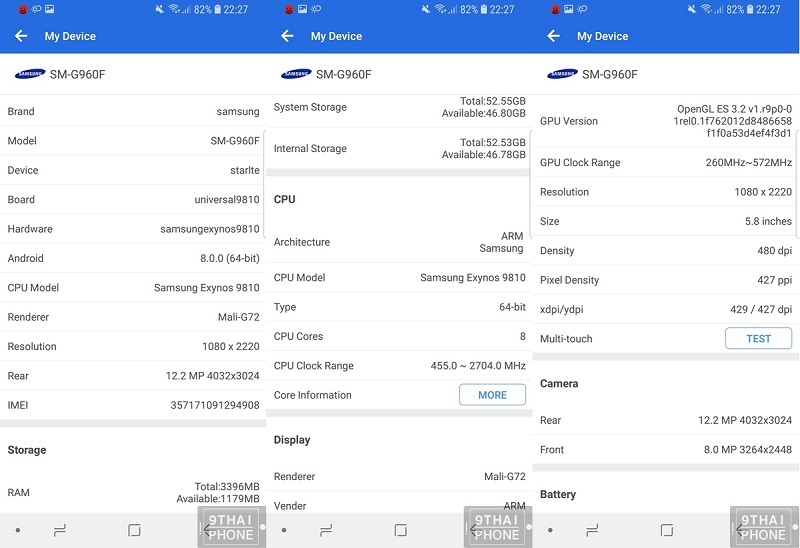The width and height of the screenshot is (800, 548).
Task: Tap the Front camera 8.0 MP row
Action: [x=665, y=450]
